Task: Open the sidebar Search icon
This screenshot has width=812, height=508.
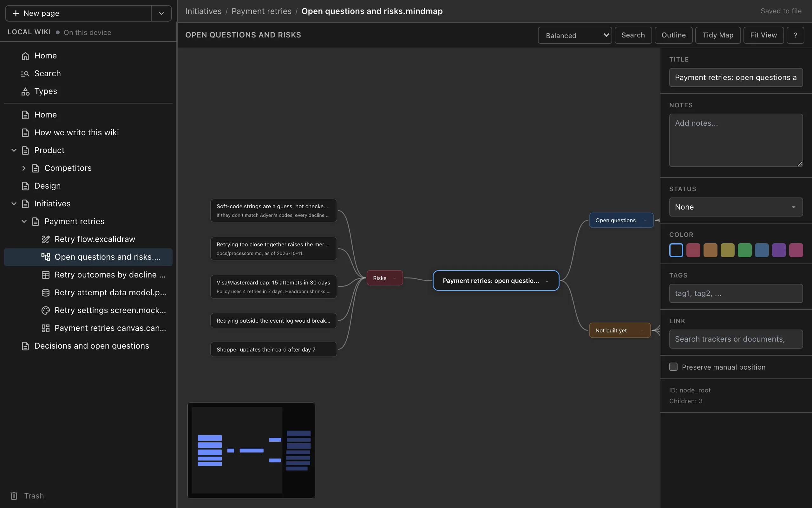Action: 25,74
